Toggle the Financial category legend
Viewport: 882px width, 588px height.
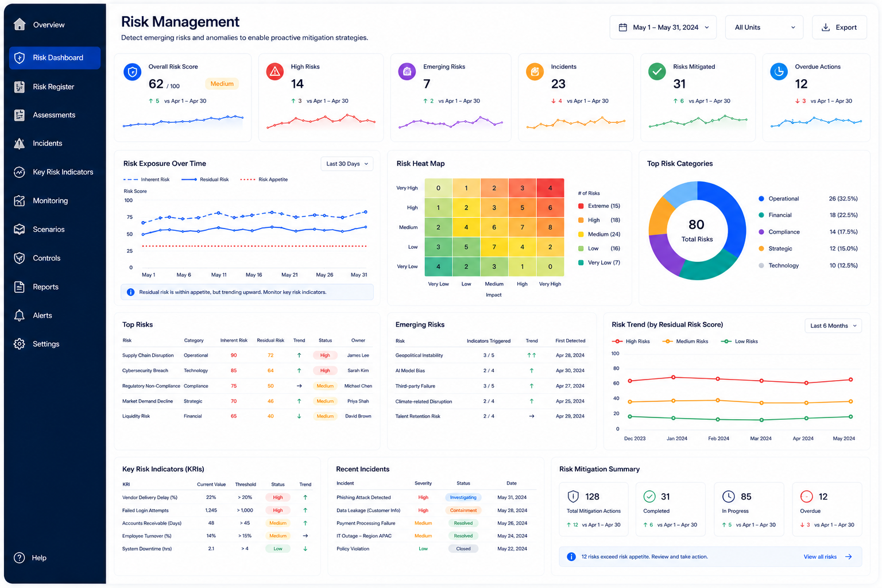coord(775,215)
